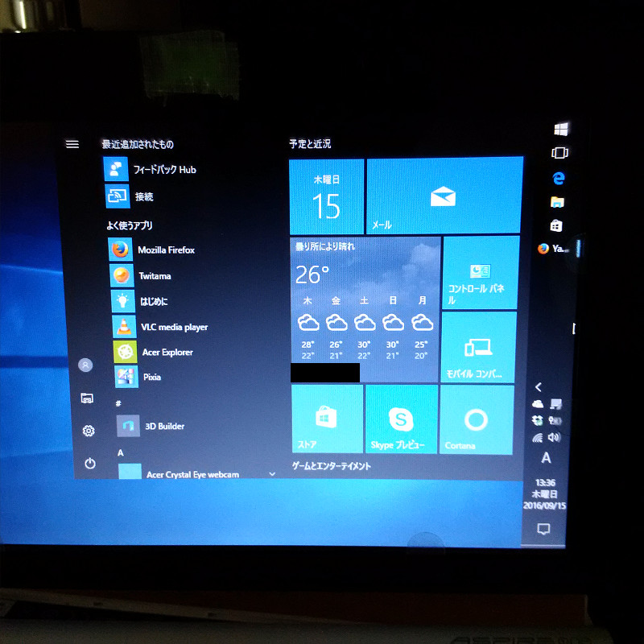Jump via the # letter header
The image size is (644, 644).
(118, 403)
